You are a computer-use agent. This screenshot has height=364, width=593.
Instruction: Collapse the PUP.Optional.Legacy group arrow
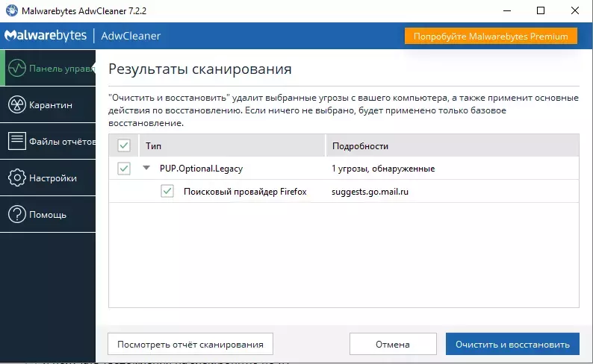click(146, 168)
